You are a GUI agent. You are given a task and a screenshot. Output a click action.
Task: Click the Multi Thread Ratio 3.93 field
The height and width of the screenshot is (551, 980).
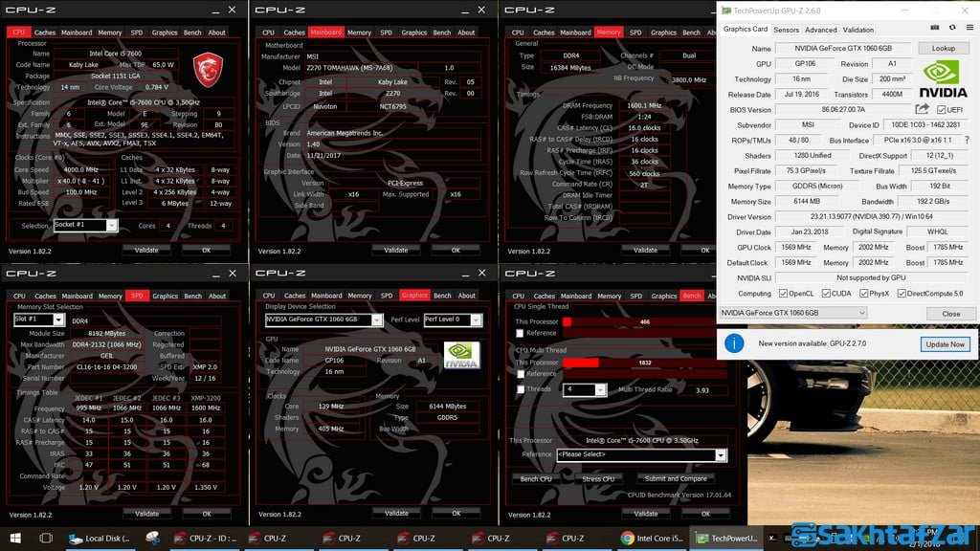click(702, 390)
